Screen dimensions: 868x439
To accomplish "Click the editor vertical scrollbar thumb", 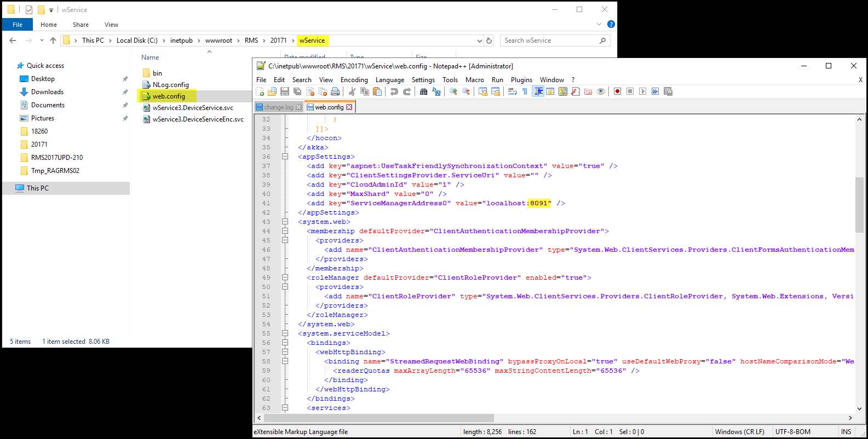I will pyautogui.click(x=859, y=205).
